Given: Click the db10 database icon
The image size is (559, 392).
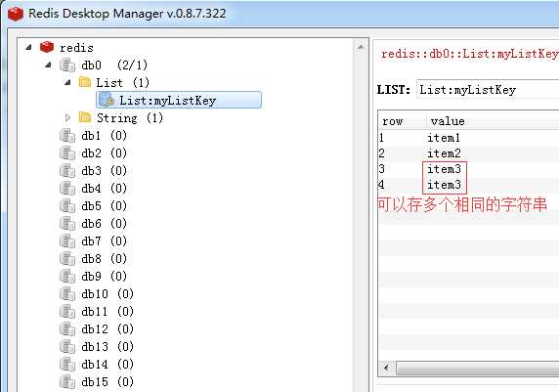Looking at the screenshot, I should 67,294.
